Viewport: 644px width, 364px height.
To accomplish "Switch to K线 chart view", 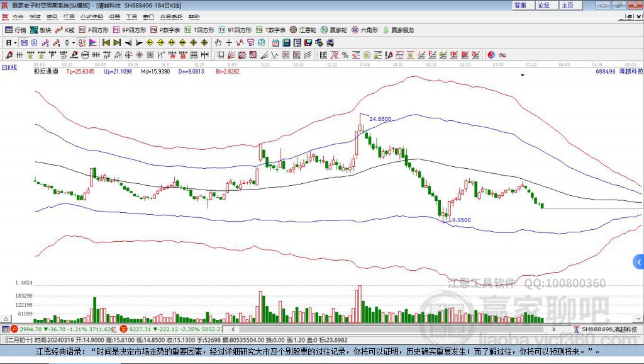I will (65, 30).
